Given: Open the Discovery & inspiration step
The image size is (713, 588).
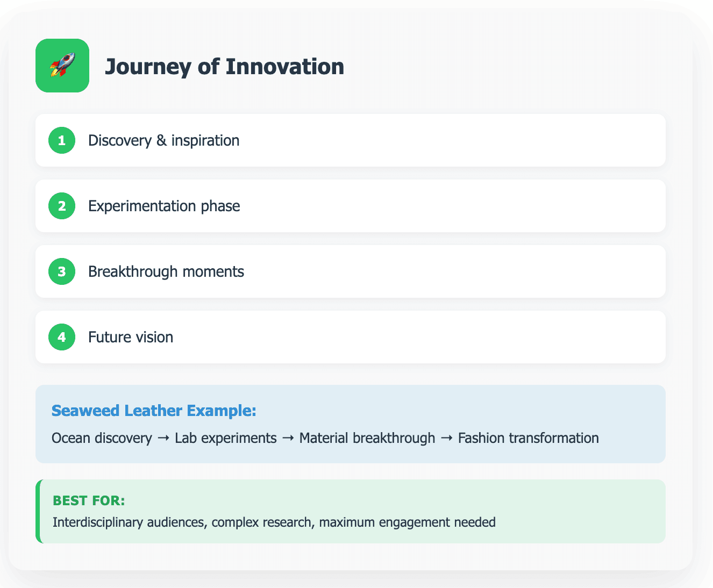Looking at the screenshot, I should pos(351,140).
